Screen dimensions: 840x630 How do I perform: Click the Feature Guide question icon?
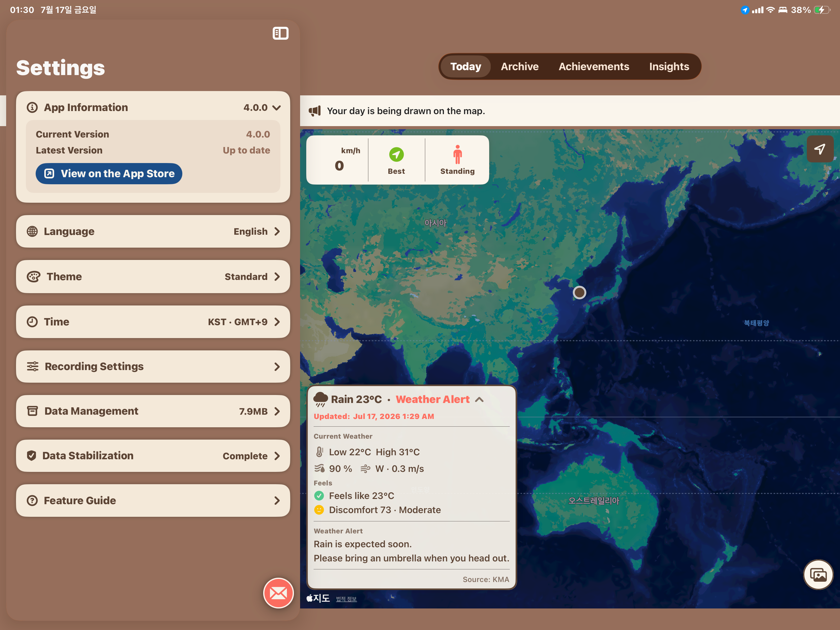[32, 500]
